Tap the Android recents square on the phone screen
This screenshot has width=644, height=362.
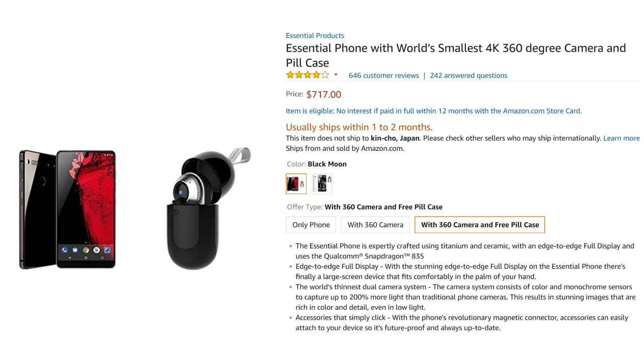point(102,257)
